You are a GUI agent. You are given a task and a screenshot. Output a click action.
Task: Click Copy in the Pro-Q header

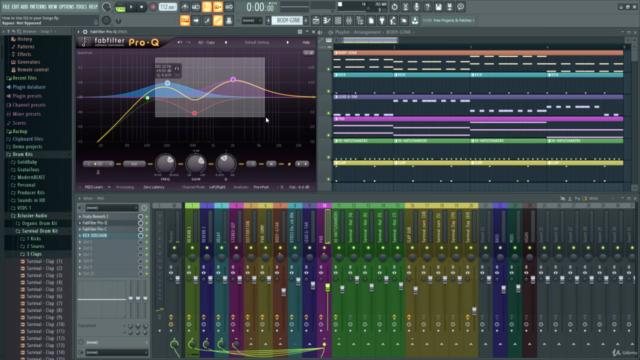(x=210, y=42)
